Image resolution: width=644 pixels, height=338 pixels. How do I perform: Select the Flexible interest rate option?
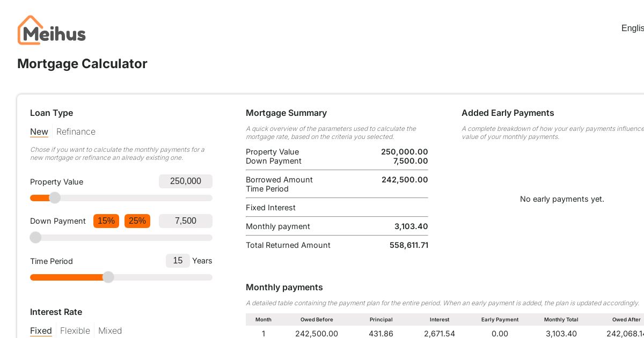pyautogui.click(x=75, y=331)
